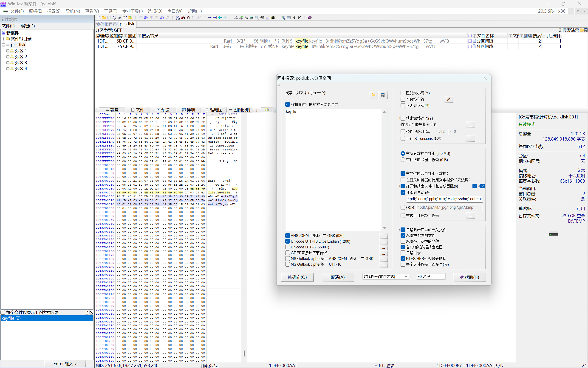Enable the OCR checkbox
The height and width of the screenshot is (368, 588).
(x=403, y=207)
